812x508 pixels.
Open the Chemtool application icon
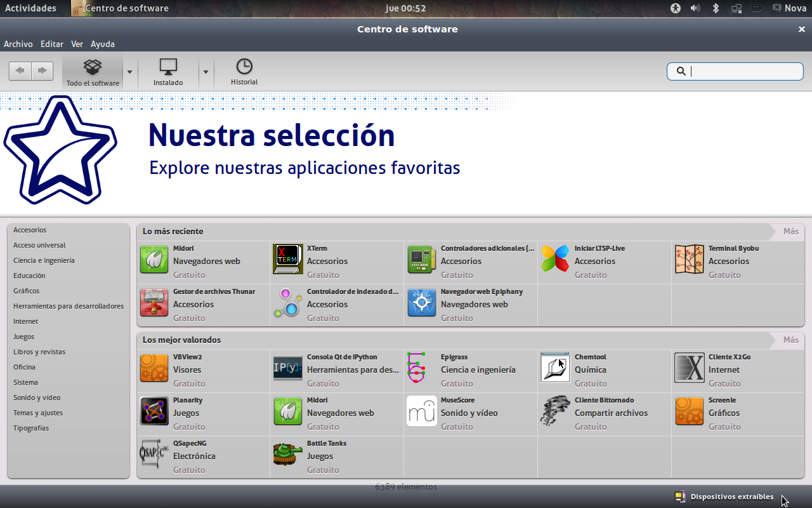(556, 368)
